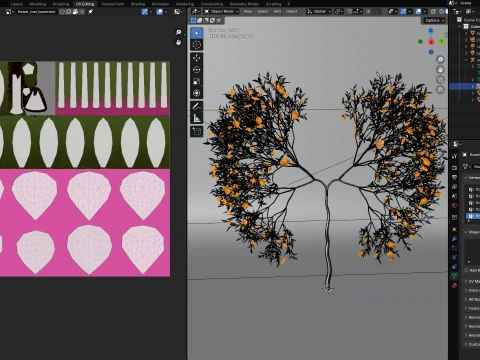Open the Select menu in the 3D viewport

pos(262,12)
